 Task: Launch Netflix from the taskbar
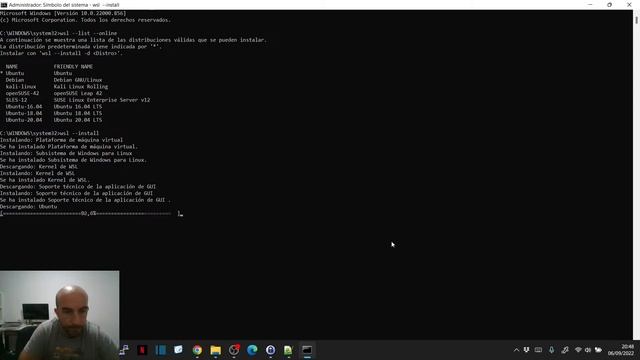click(x=142, y=350)
